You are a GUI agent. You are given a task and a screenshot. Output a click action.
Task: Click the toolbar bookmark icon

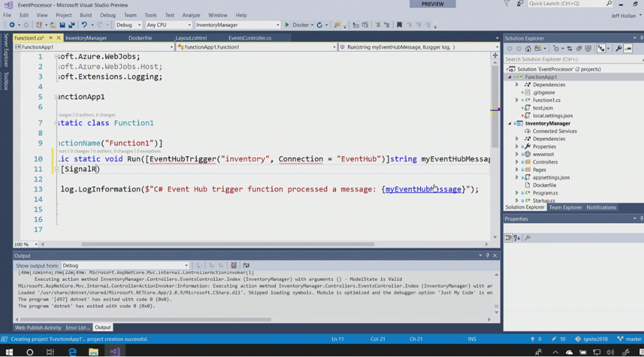pos(399,25)
